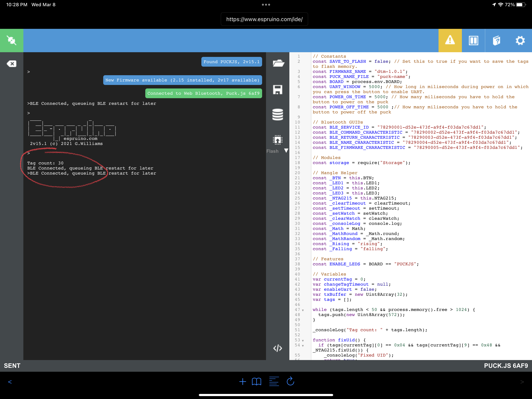Open the settings gear icon
532x399 pixels.
[520, 41]
